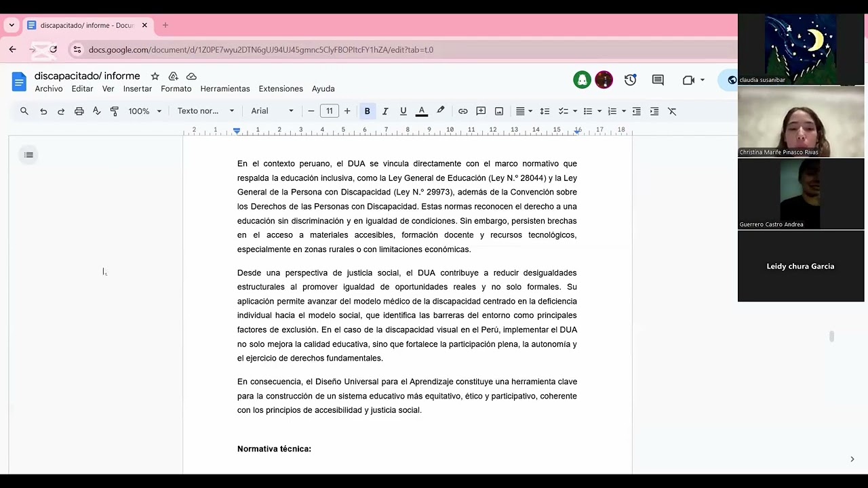This screenshot has height=488, width=868.
Task: Decrease the font size
Action: [311, 111]
